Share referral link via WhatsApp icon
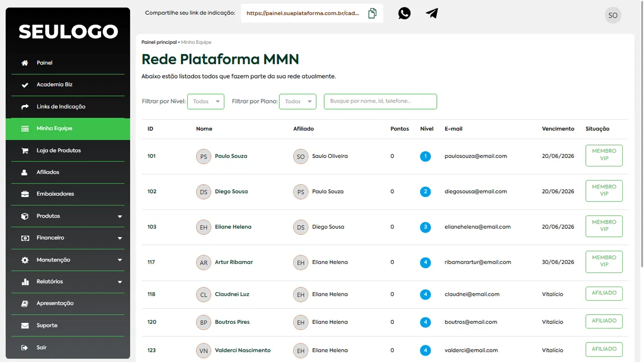The height and width of the screenshot is (362, 644). click(x=405, y=13)
